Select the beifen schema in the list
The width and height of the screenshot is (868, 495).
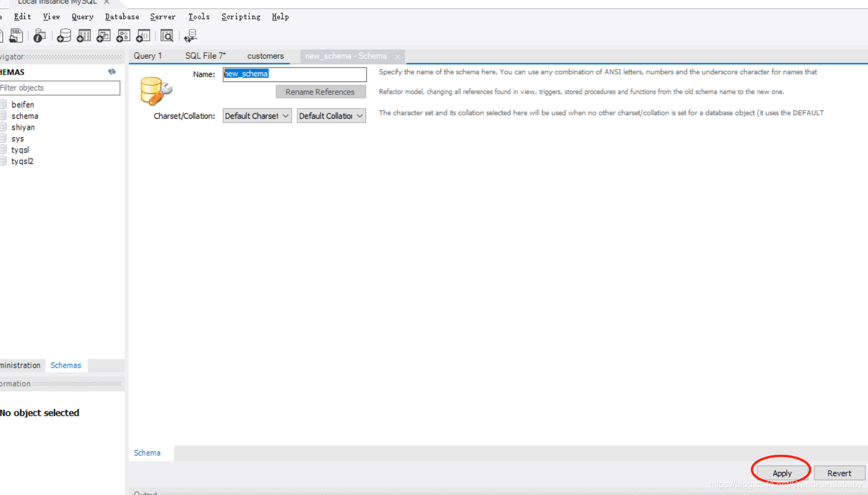coord(23,105)
